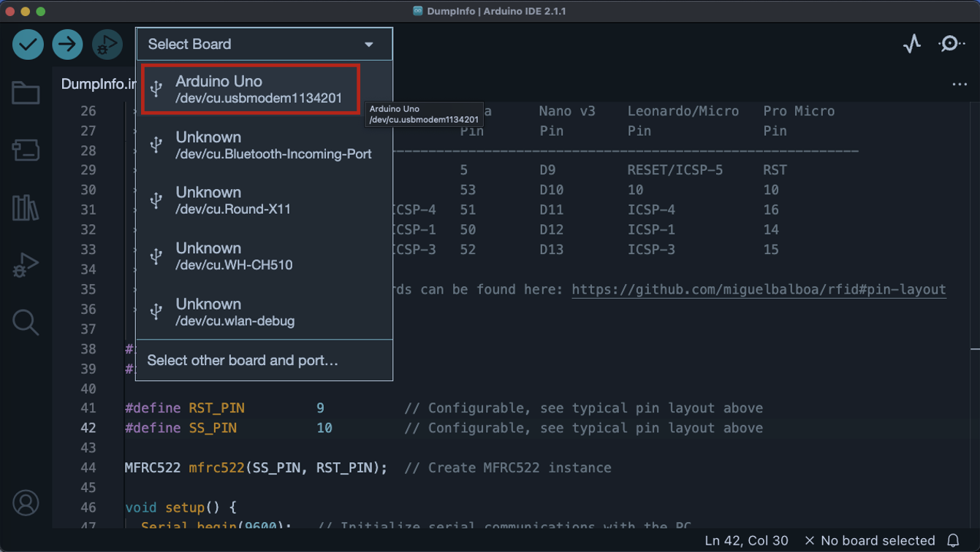The height and width of the screenshot is (552, 980).
Task: Open the Search sidebar icon
Action: tap(26, 322)
